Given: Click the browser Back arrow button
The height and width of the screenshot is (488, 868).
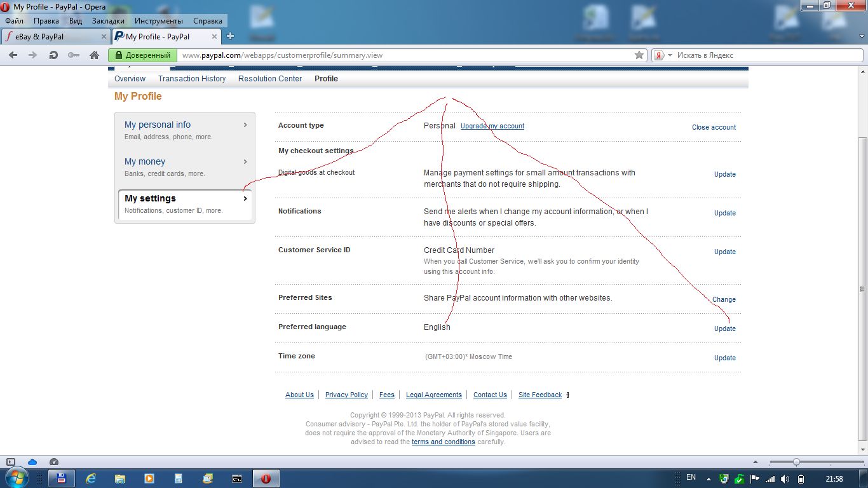Looking at the screenshot, I should (x=13, y=55).
